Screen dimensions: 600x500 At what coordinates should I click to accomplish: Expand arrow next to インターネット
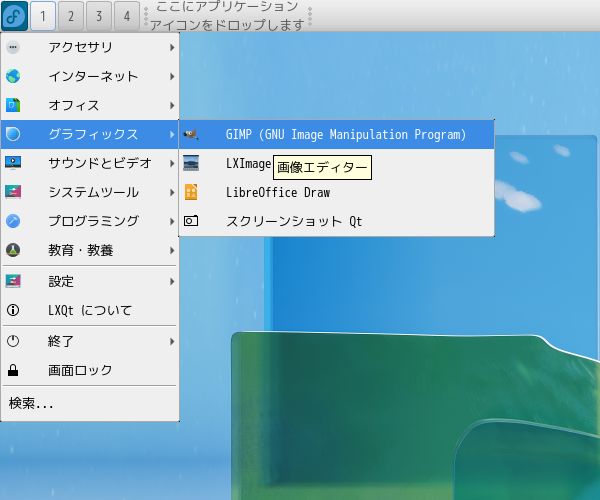pos(172,77)
